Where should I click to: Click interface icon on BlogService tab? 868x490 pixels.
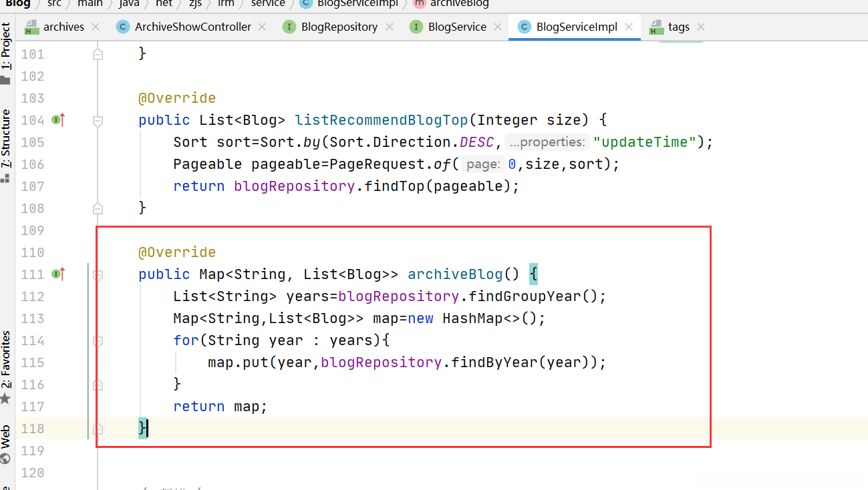click(x=416, y=27)
